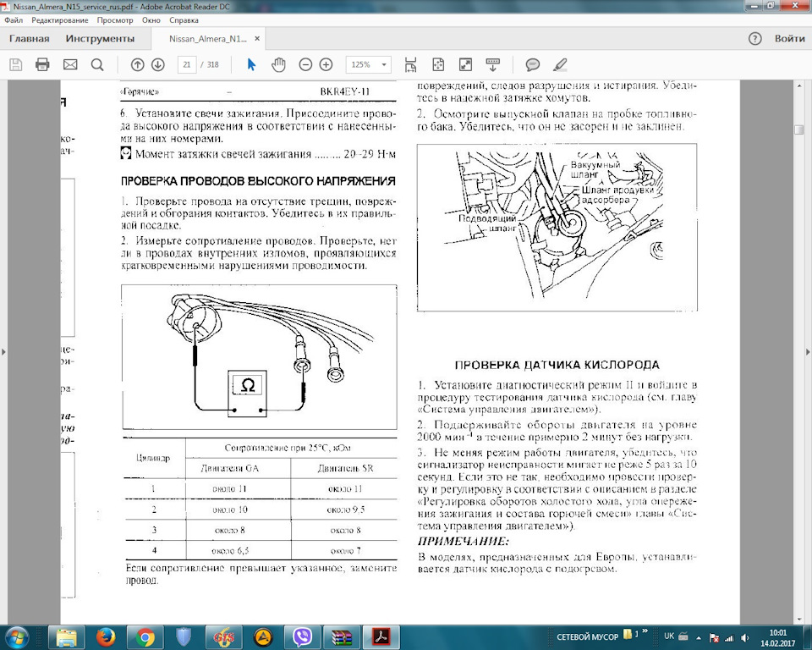Activate the Hand pan tool
The width and height of the screenshot is (812, 650).
[x=278, y=65]
